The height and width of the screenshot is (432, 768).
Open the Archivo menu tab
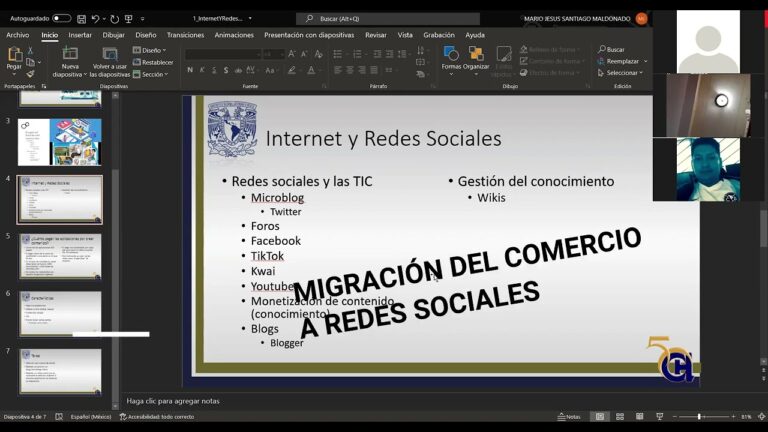pyautogui.click(x=18, y=35)
